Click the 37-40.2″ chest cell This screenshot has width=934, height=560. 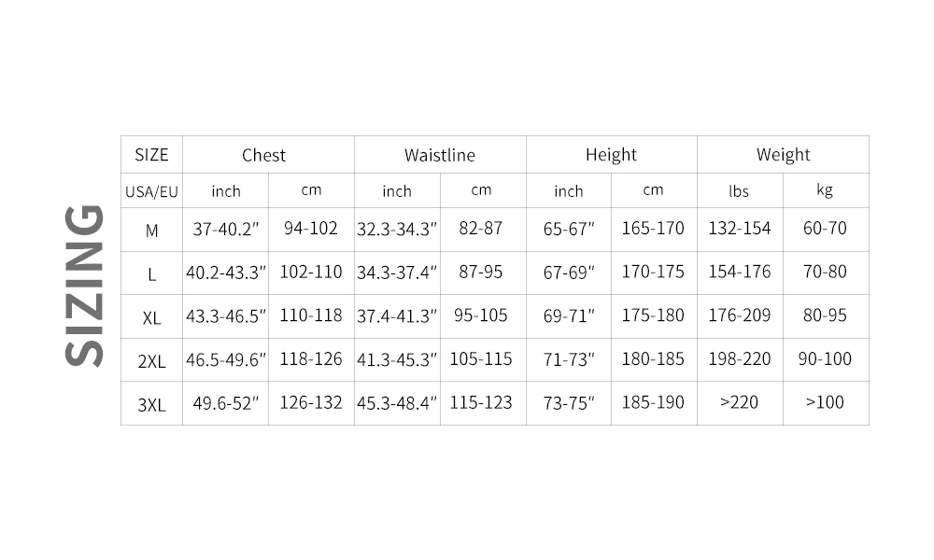[x=225, y=229]
